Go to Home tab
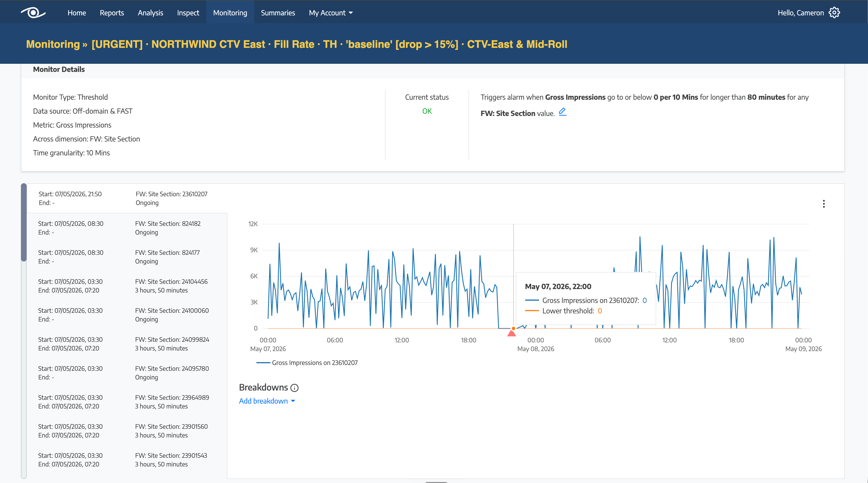This screenshot has height=483, width=868. click(77, 13)
